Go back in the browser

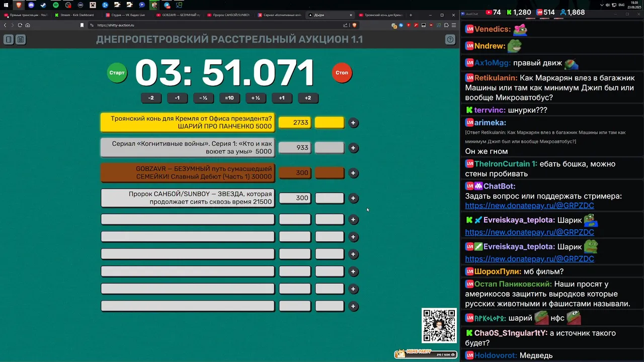(x=5, y=25)
